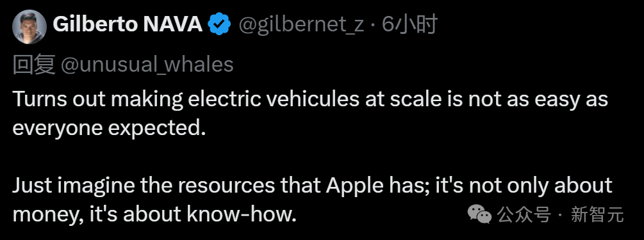The height and width of the screenshot is (240, 644).
Task: Click the words "everyone expected."
Action: pos(108,129)
